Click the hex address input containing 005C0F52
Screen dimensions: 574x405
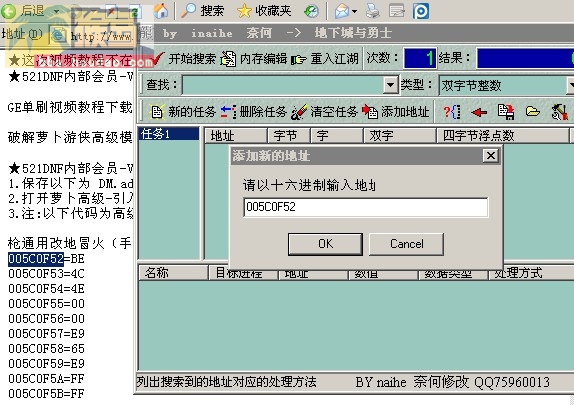365,207
